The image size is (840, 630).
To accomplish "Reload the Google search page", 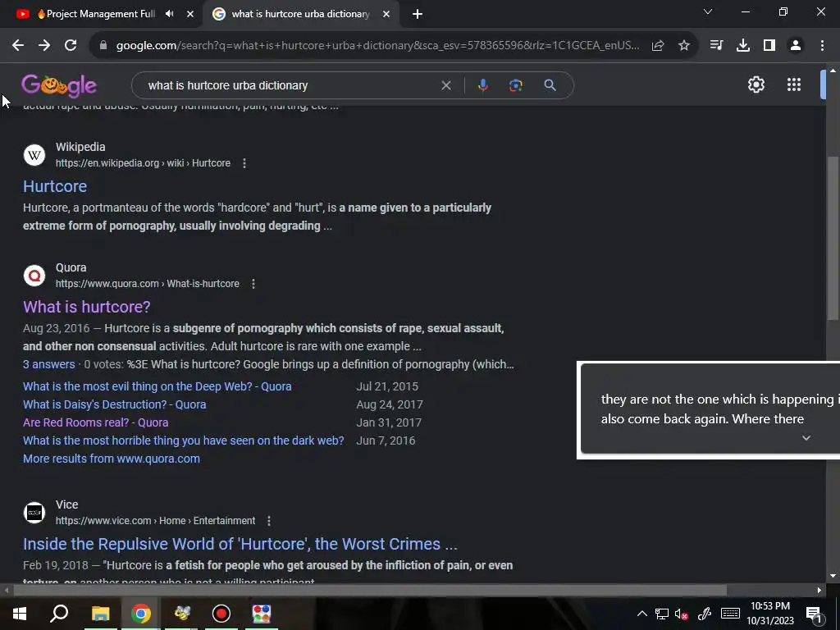I will [71, 46].
